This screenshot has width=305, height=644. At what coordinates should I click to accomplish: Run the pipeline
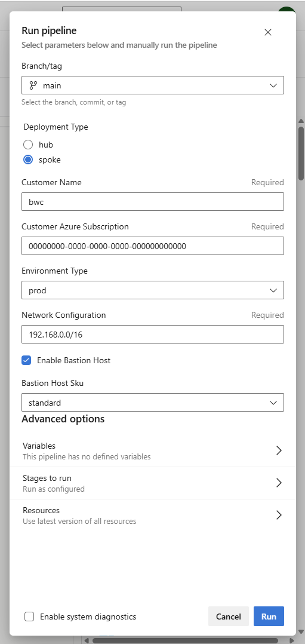(x=269, y=617)
